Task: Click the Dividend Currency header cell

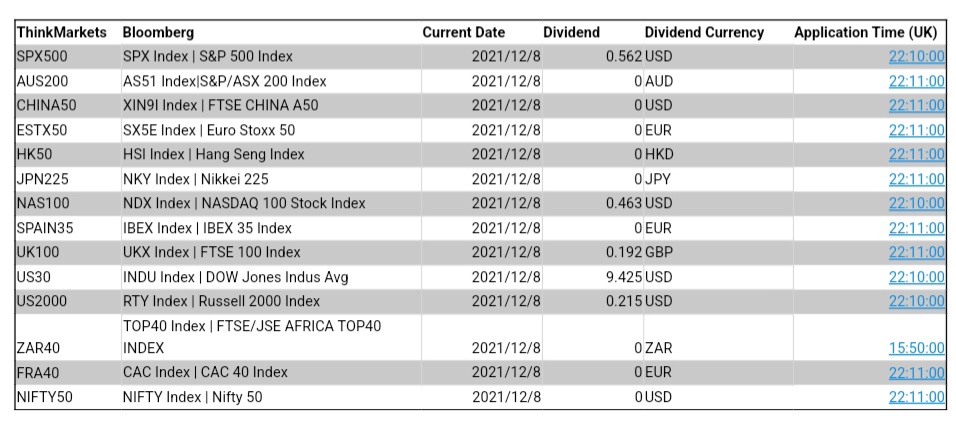Action: click(704, 33)
